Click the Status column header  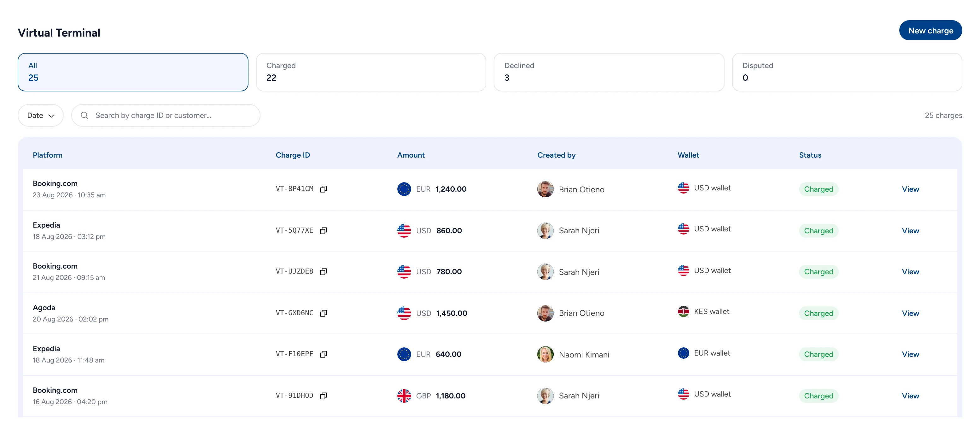(x=810, y=155)
